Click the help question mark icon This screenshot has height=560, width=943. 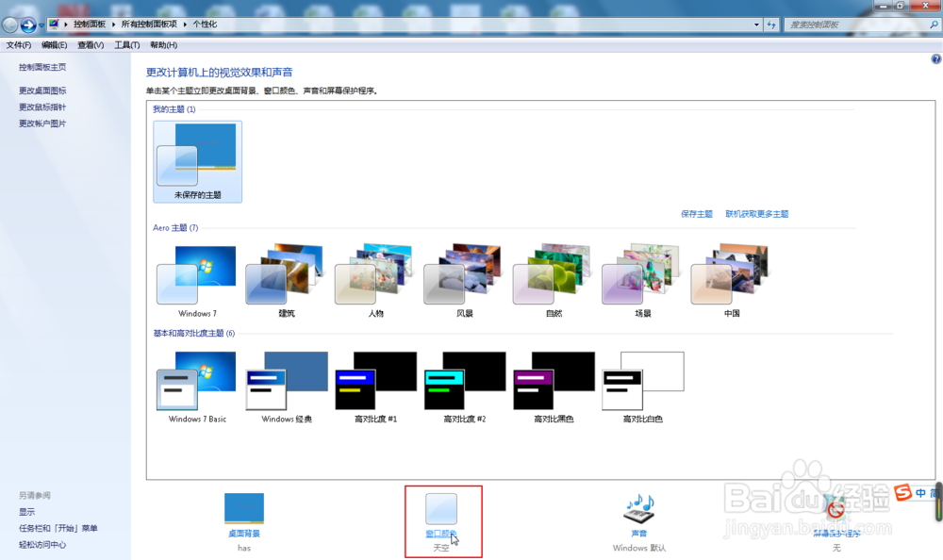click(935, 59)
